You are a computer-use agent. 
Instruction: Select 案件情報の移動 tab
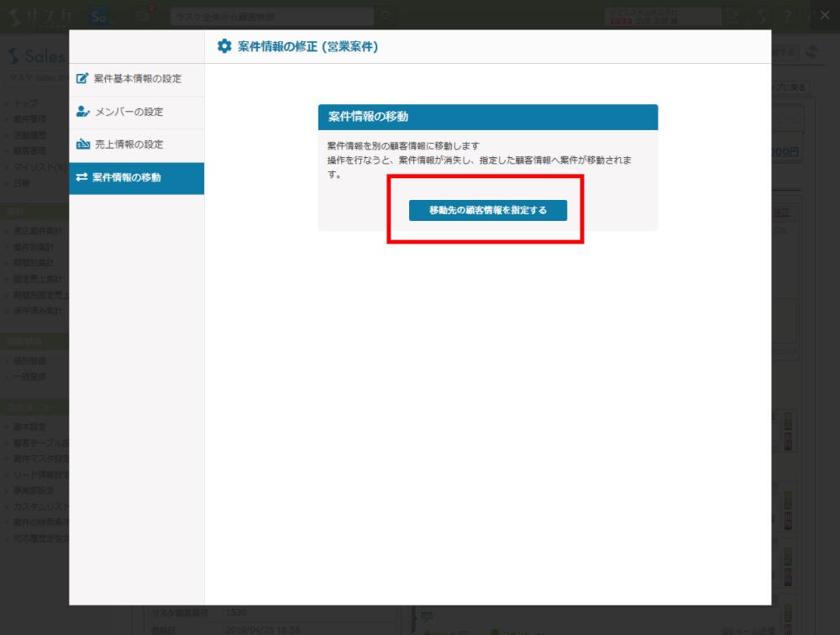point(137,177)
